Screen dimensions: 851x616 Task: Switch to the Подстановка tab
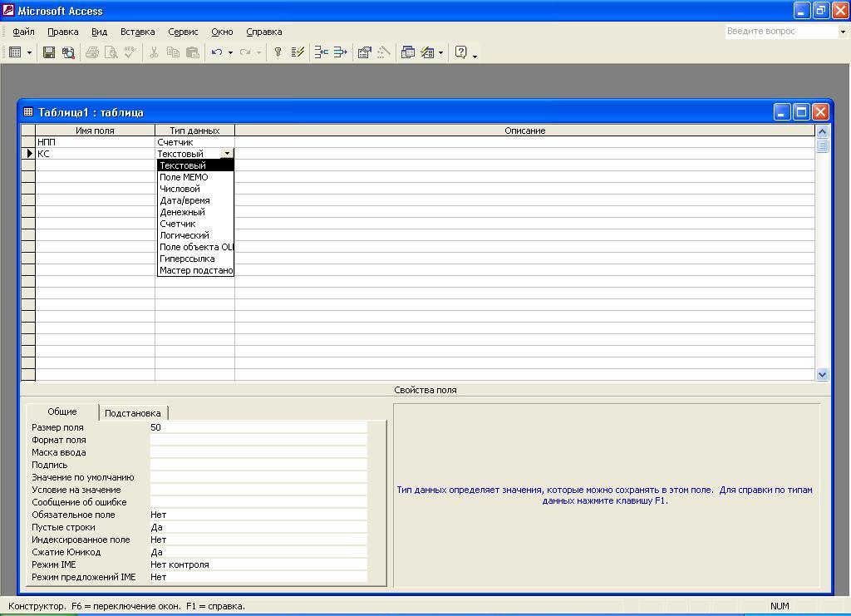(133, 413)
